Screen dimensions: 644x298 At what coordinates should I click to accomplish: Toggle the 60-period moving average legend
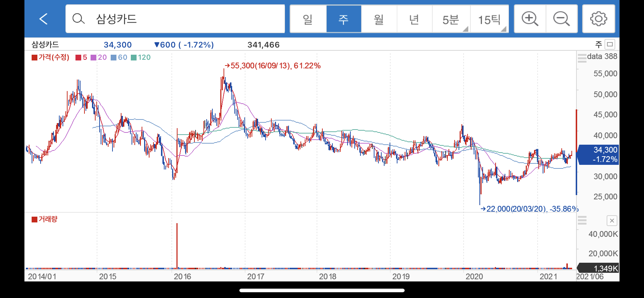pyautogui.click(x=119, y=57)
